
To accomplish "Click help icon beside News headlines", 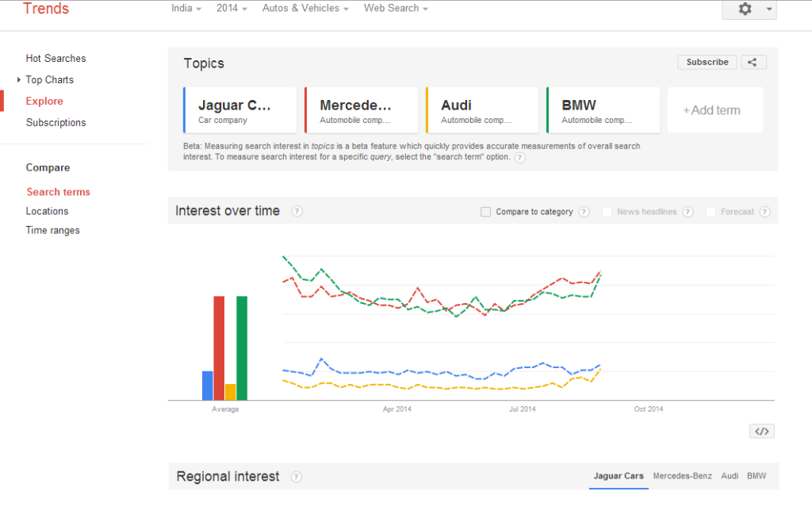I will pos(688,212).
